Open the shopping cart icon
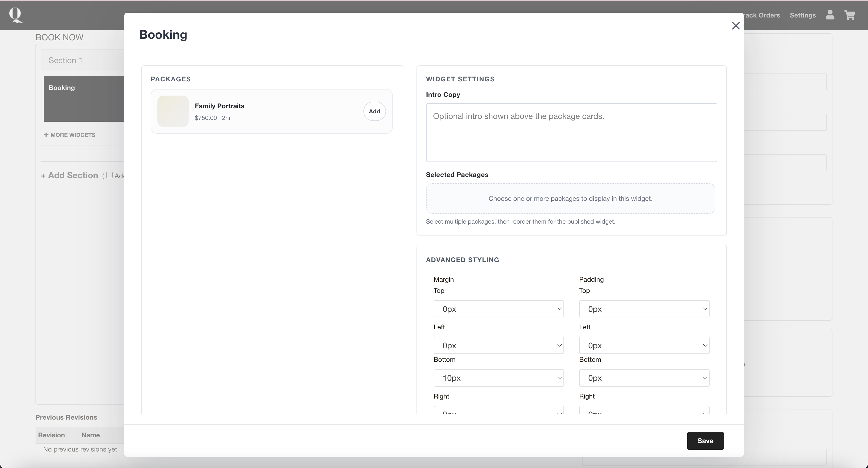The image size is (868, 468). coord(849,15)
